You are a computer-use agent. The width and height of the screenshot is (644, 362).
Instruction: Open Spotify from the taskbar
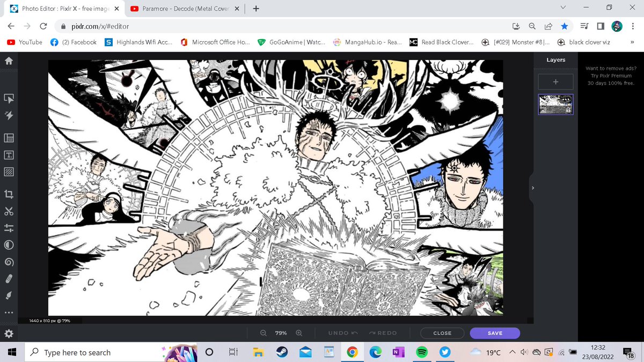[422, 352]
